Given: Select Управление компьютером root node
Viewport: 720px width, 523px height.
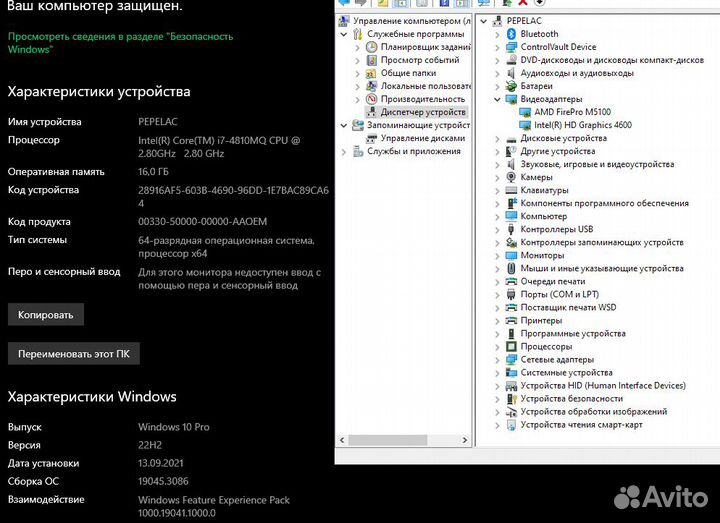Looking at the screenshot, I should (412, 21).
